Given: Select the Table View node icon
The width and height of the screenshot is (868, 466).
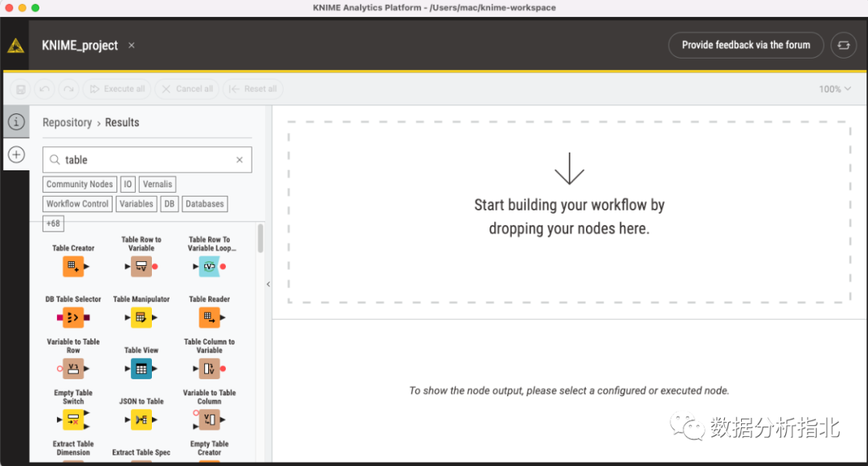Looking at the screenshot, I should (141, 369).
